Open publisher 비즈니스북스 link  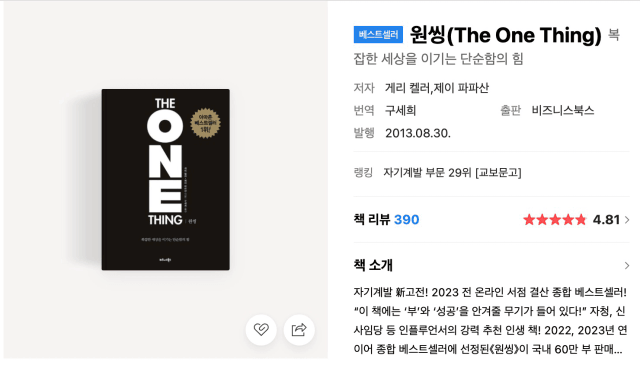[x=563, y=110]
